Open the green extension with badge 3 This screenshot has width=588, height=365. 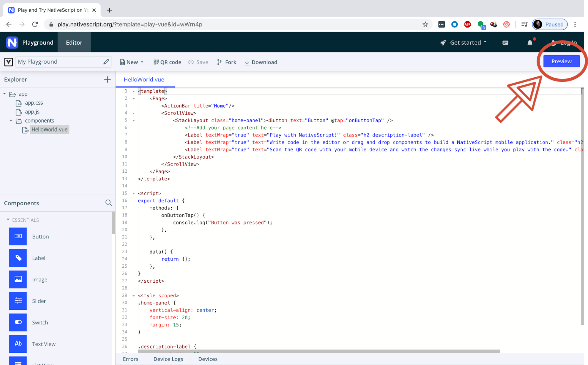[481, 25]
